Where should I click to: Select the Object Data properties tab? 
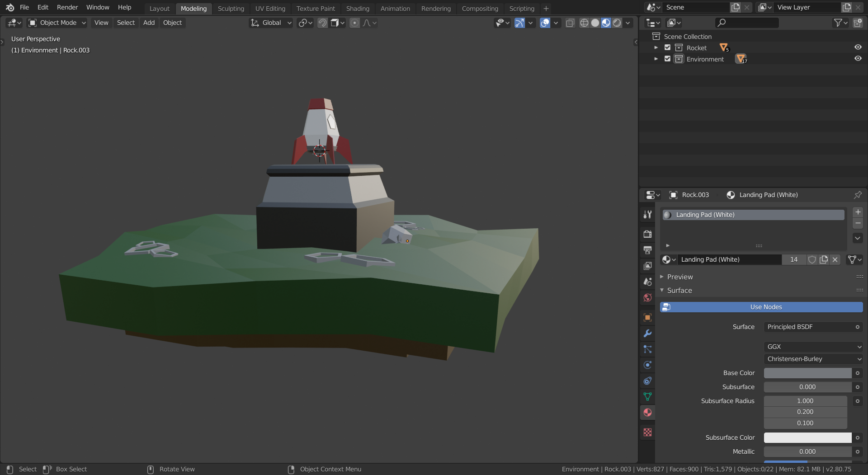pos(647,396)
